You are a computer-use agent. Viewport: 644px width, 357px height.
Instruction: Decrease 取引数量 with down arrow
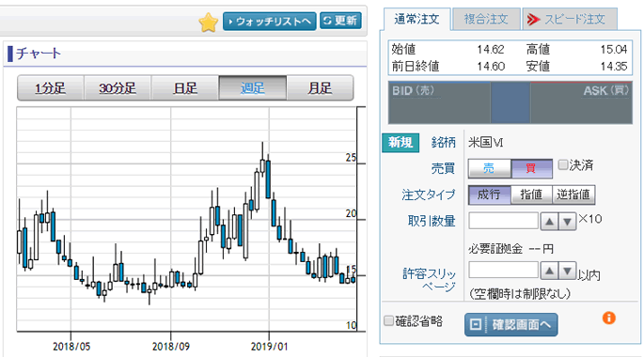567,222
